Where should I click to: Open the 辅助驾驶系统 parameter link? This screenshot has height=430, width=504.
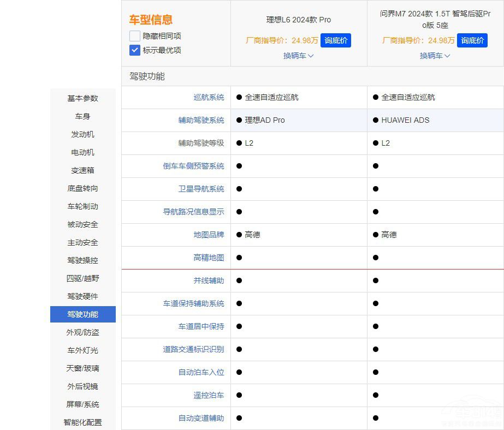203,120
